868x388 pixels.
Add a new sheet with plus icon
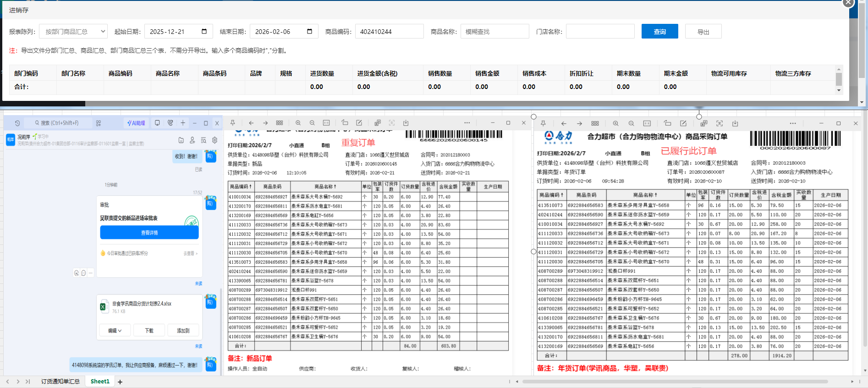pyautogui.click(x=120, y=382)
